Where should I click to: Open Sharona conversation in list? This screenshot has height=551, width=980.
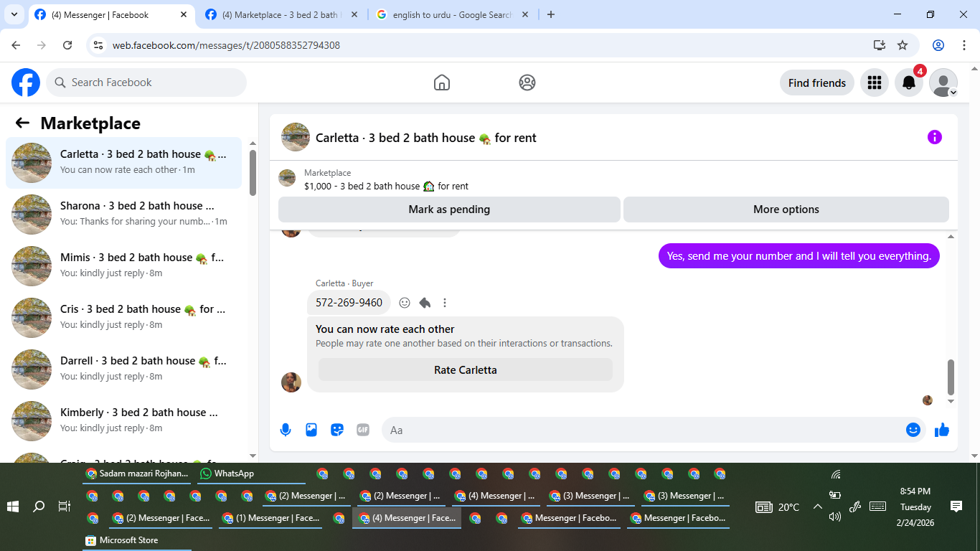coord(124,215)
